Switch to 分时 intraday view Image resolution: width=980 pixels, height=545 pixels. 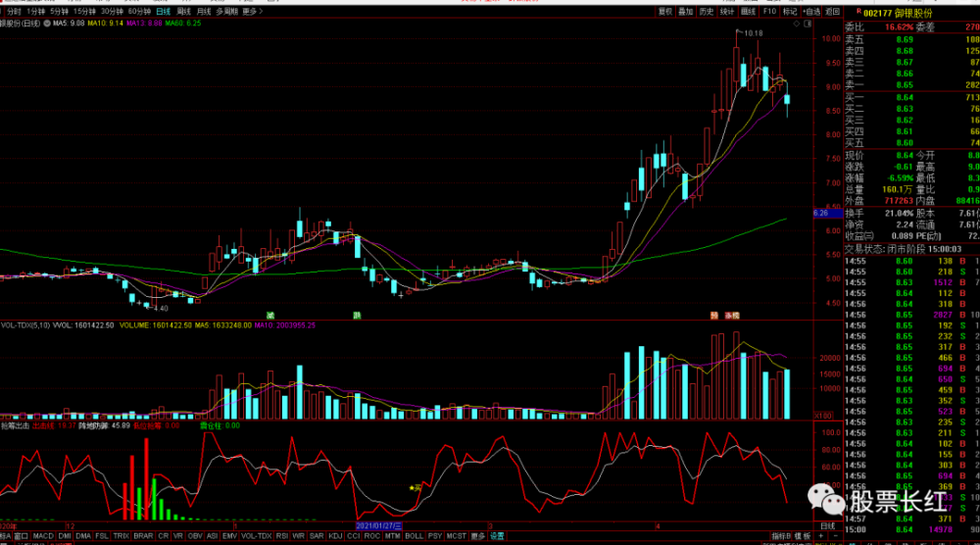[x=14, y=11]
